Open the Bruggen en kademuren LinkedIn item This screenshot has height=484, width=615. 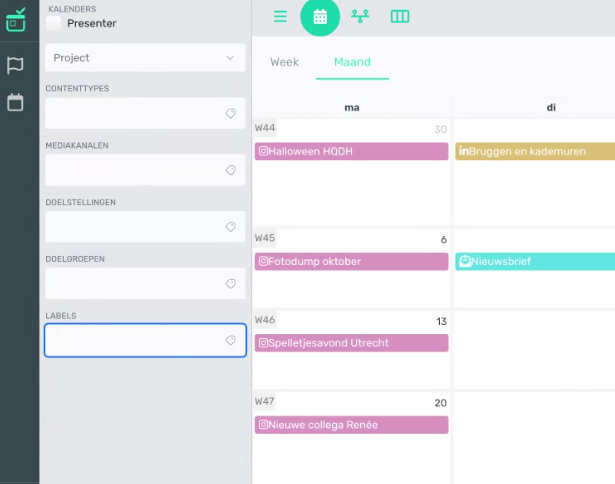pyautogui.click(x=535, y=151)
